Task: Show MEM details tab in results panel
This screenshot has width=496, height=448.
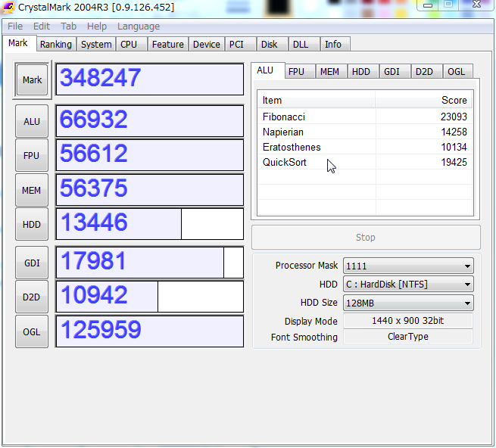Action: coord(331,71)
